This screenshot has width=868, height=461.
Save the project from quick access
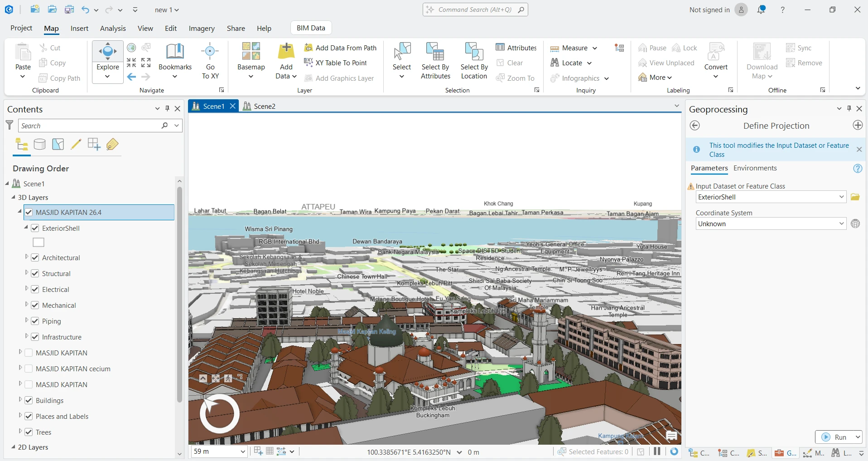(69, 10)
